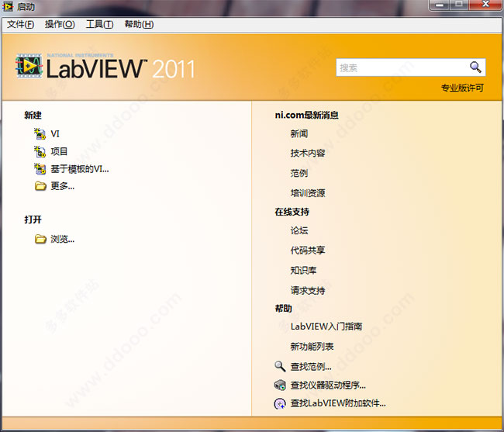Click the LabVIEW 2011 logo banner icon
The width and height of the screenshot is (504, 432).
pos(29,66)
